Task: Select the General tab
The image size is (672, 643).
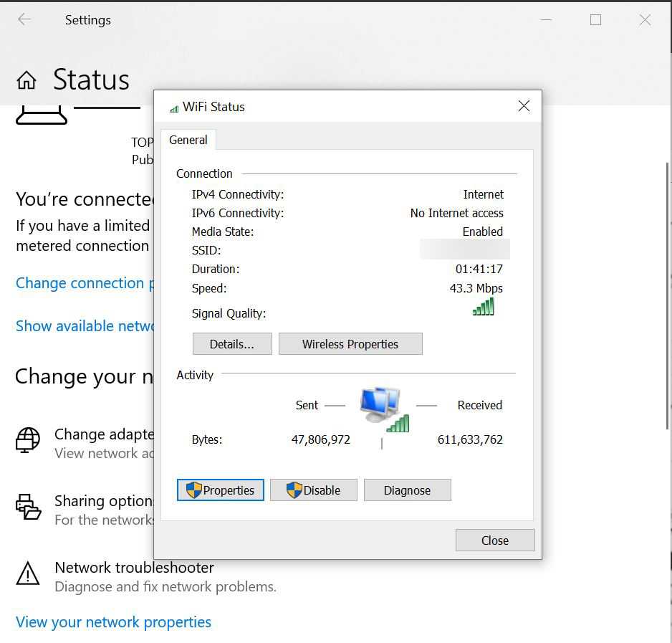Action: click(x=188, y=140)
